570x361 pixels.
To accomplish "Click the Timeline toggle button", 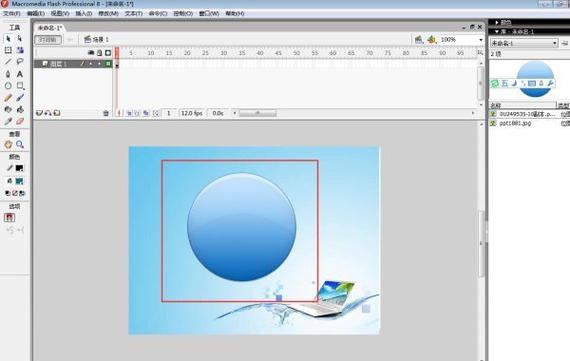I will pos(48,40).
